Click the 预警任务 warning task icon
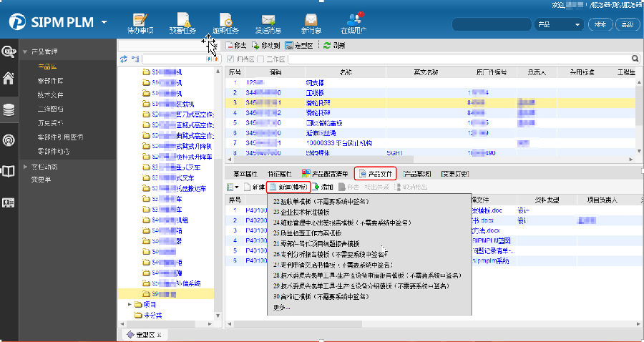This screenshot has height=342, width=644. 182,20
